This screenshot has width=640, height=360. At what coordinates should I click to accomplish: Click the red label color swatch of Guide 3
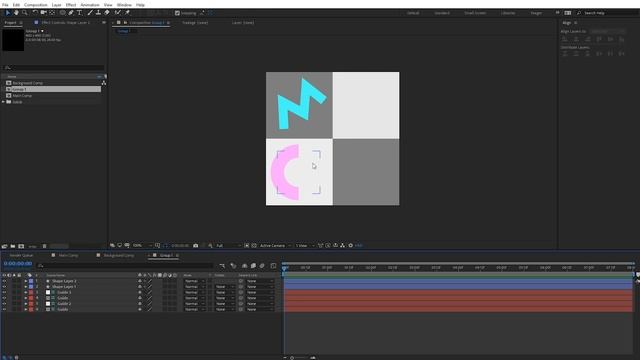[31, 293]
